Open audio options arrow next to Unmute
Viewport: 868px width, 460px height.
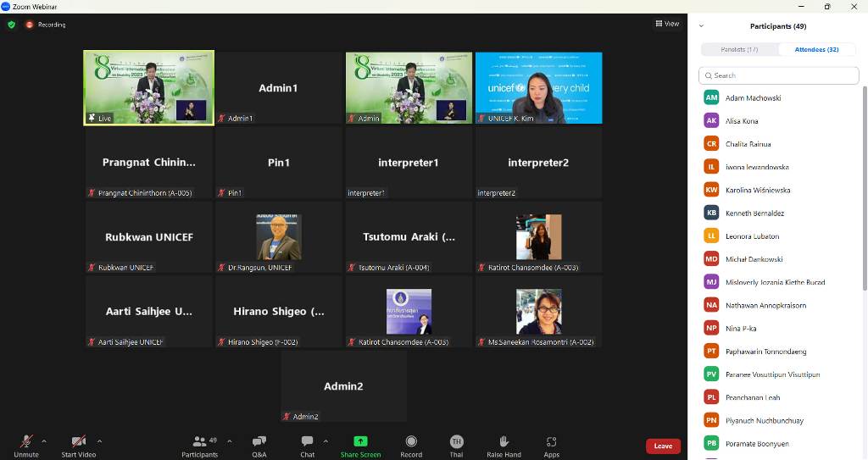[44, 441]
